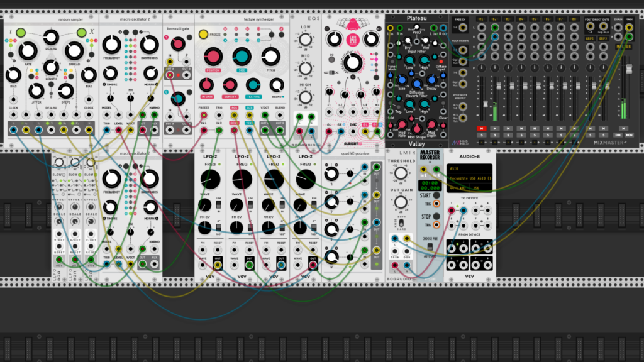Click FREQ knob on the first LFO-2
Image resolution: width=644 pixels, height=362 pixels.
pos(210,179)
